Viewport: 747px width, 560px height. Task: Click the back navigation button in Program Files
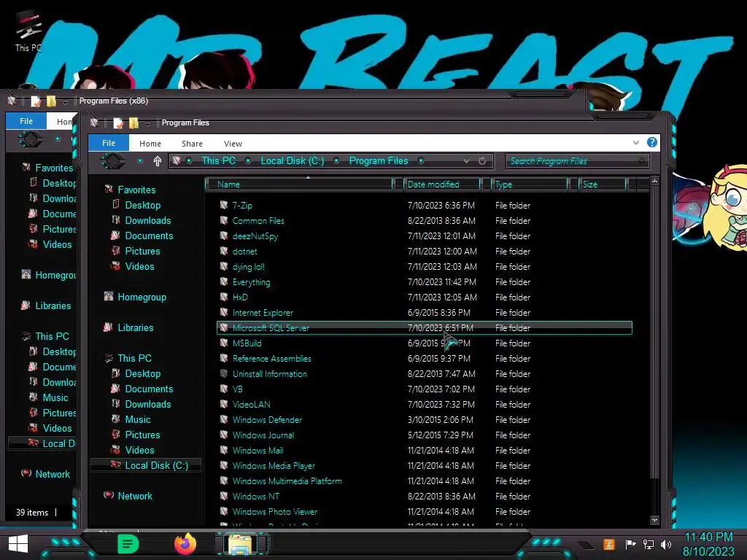tap(112, 161)
